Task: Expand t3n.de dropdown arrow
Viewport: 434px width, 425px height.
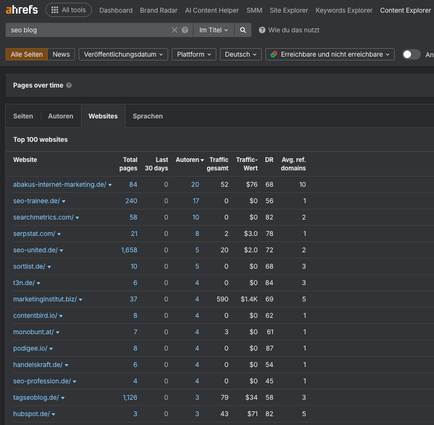Action: click(38, 283)
